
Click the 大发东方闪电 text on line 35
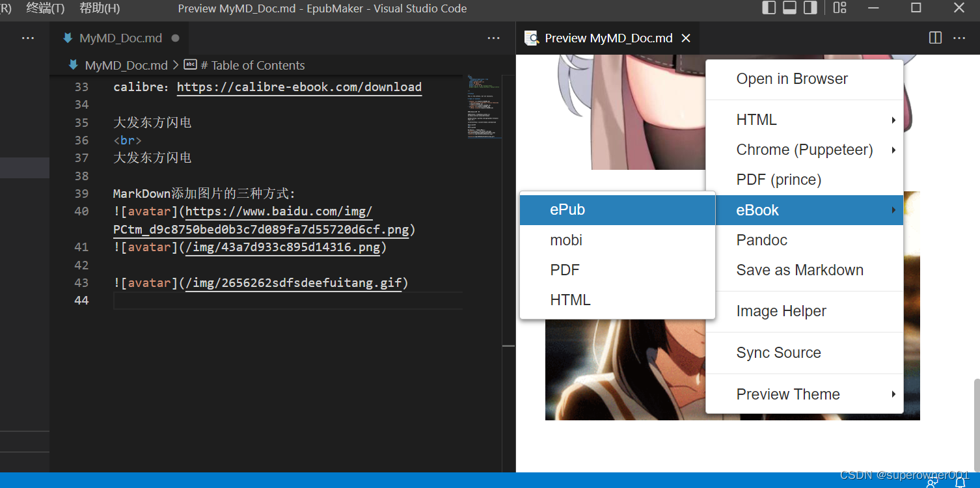point(152,123)
